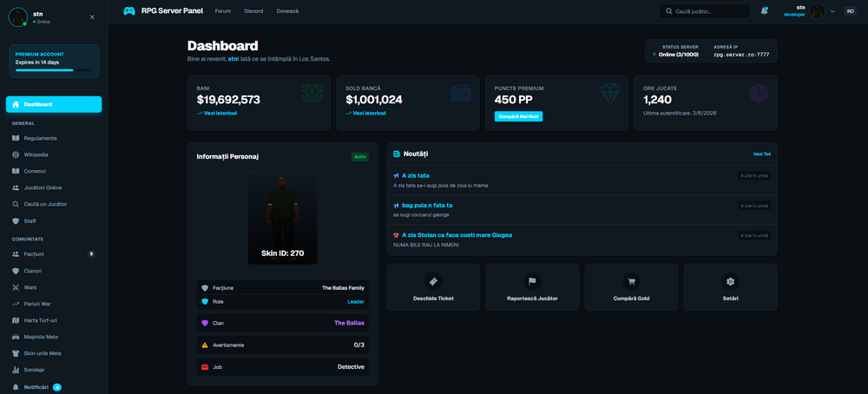Click the Facțiuni count badge 5
Image resolution: width=868 pixels, height=394 pixels.
pyautogui.click(x=91, y=254)
